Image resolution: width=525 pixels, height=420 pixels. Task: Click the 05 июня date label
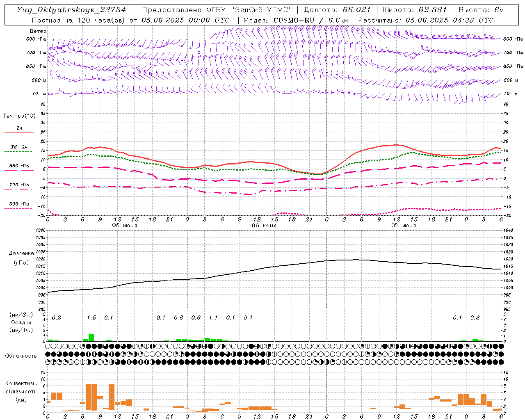click(125, 226)
